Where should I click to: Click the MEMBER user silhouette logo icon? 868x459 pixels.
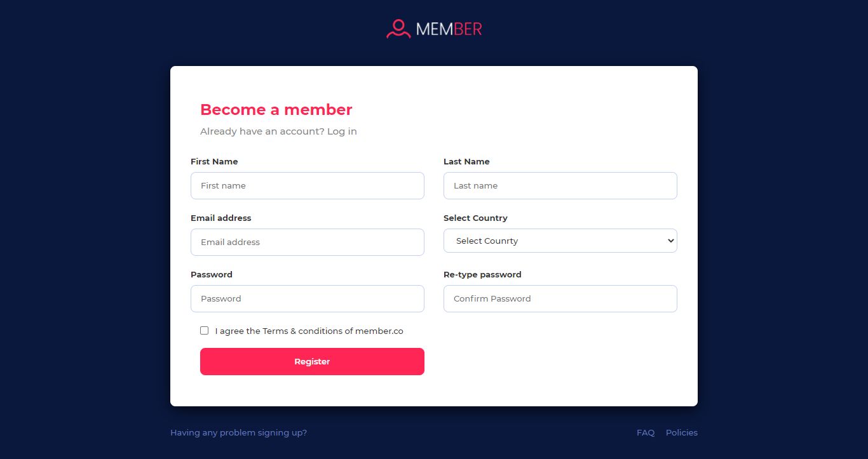398,29
